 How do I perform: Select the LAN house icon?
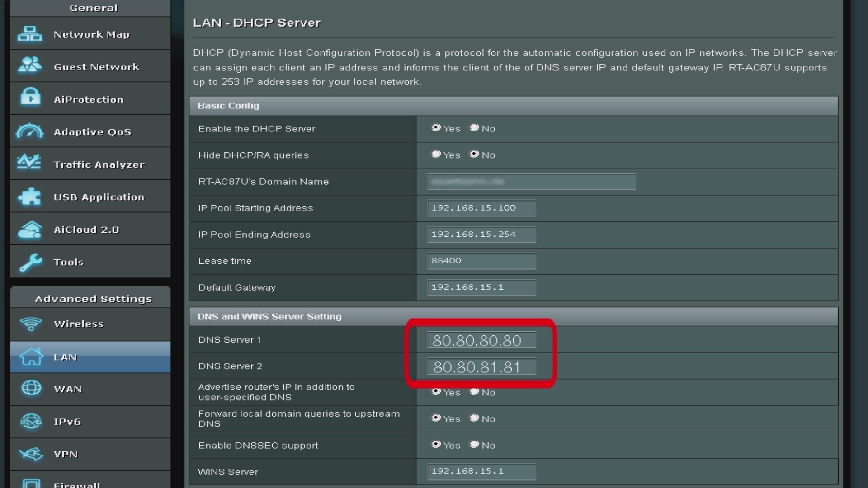[x=31, y=357]
